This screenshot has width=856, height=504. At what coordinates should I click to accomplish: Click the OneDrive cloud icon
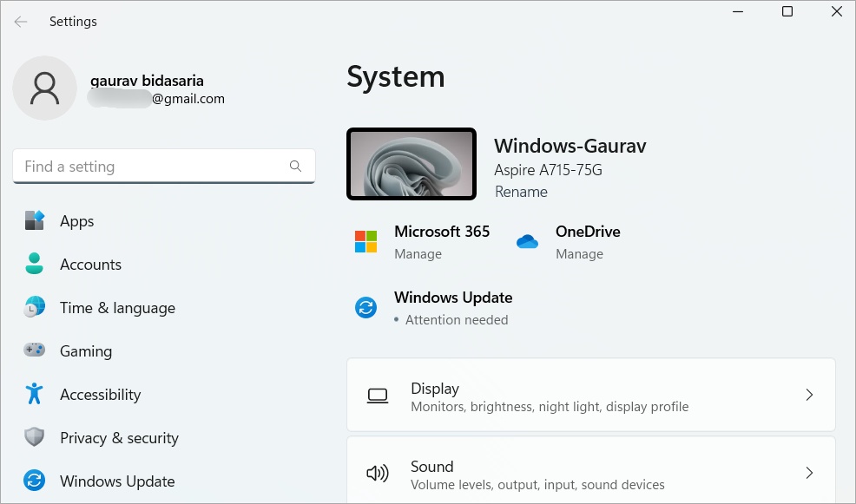tap(528, 241)
